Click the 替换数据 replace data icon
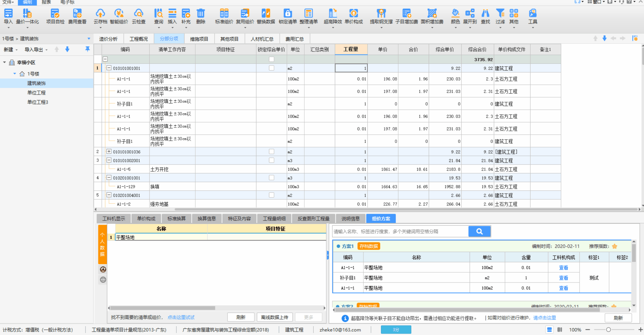The width and height of the screenshot is (644, 335). click(x=265, y=14)
